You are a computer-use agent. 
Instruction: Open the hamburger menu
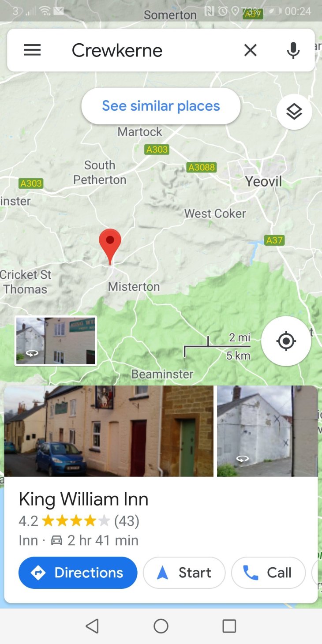click(32, 50)
